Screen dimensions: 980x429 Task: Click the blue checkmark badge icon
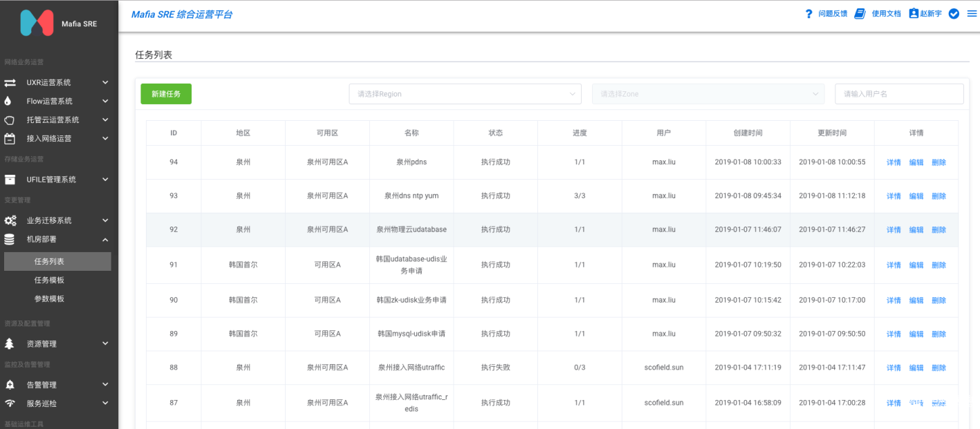[954, 14]
